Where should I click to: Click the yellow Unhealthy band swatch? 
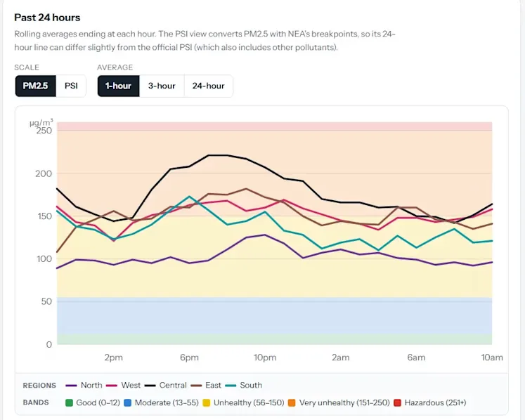click(207, 402)
